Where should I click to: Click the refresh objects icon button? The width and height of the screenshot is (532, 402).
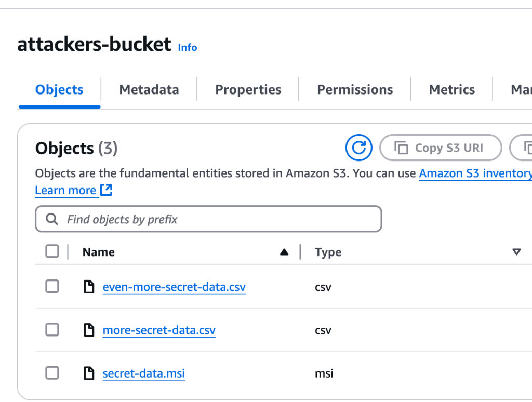pos(358,148)
